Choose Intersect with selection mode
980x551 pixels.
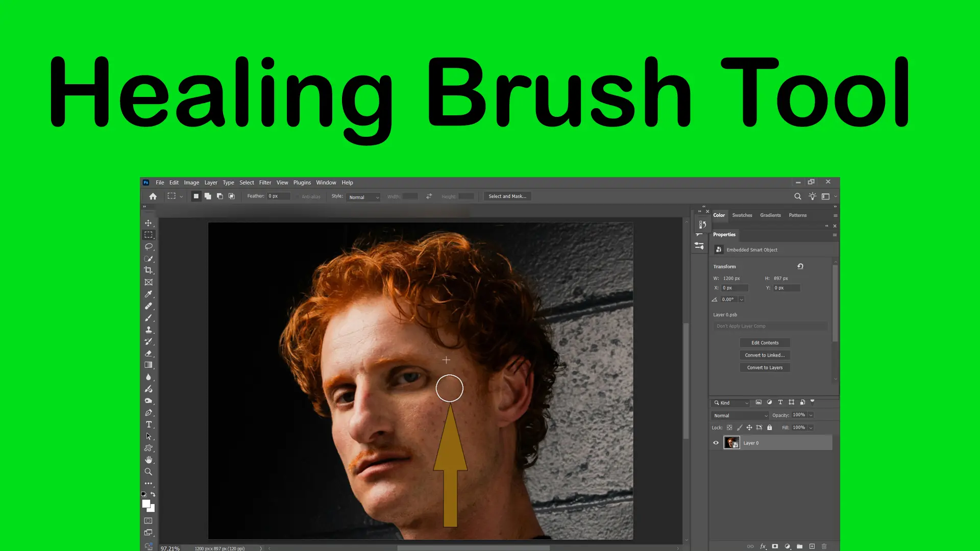coord(232,196)
